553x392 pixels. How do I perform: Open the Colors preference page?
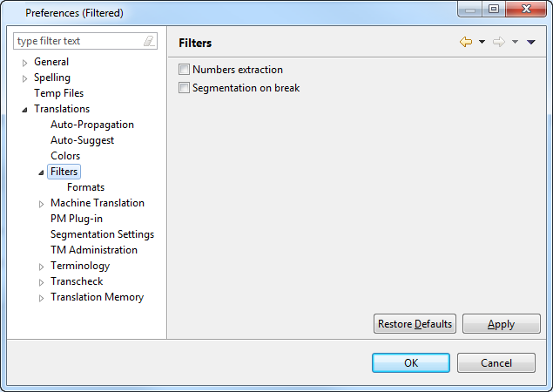point(65,156)
